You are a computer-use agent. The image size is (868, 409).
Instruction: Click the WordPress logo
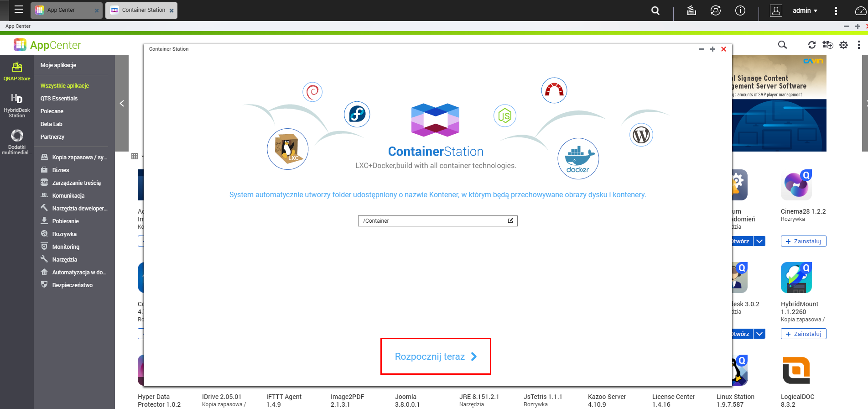point(641,135)
